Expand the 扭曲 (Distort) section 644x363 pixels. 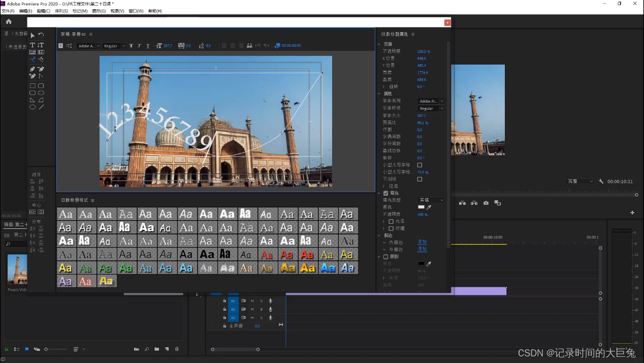[384, 186]
